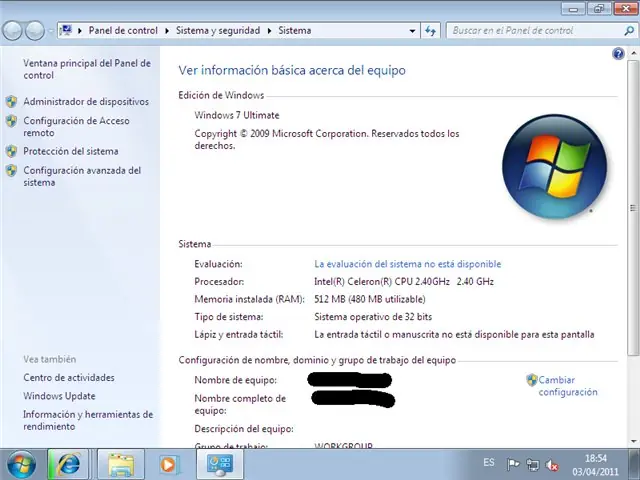This screenshot has width=640, height=480.
Task: Click 512 MB (480 MB utilizable) value
Action: (x=370, y=299)
